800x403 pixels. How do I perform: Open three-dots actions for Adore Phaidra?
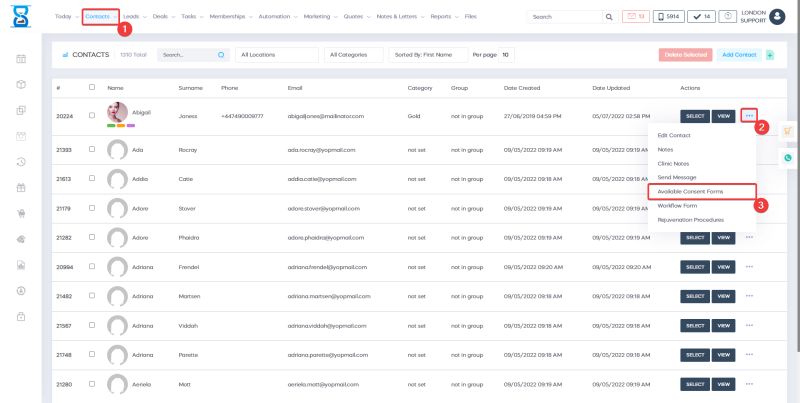click(x=749, y=237)
